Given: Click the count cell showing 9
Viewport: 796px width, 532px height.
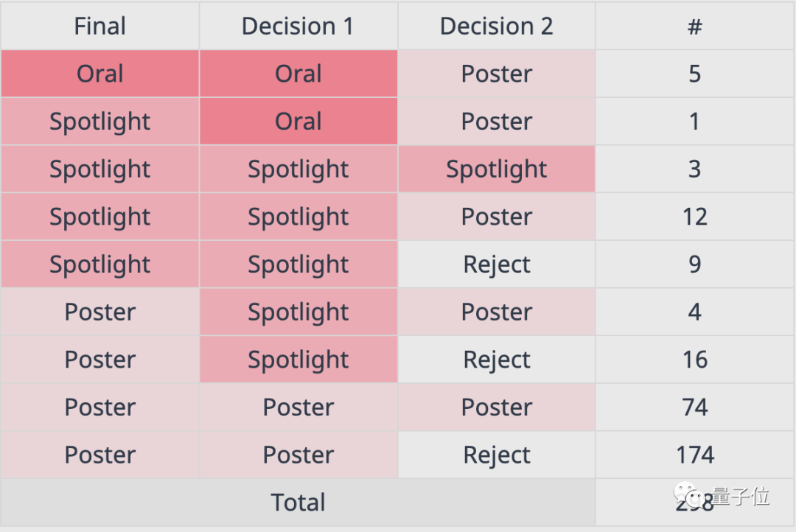Looking at the screenshot, I should (694, 265).
